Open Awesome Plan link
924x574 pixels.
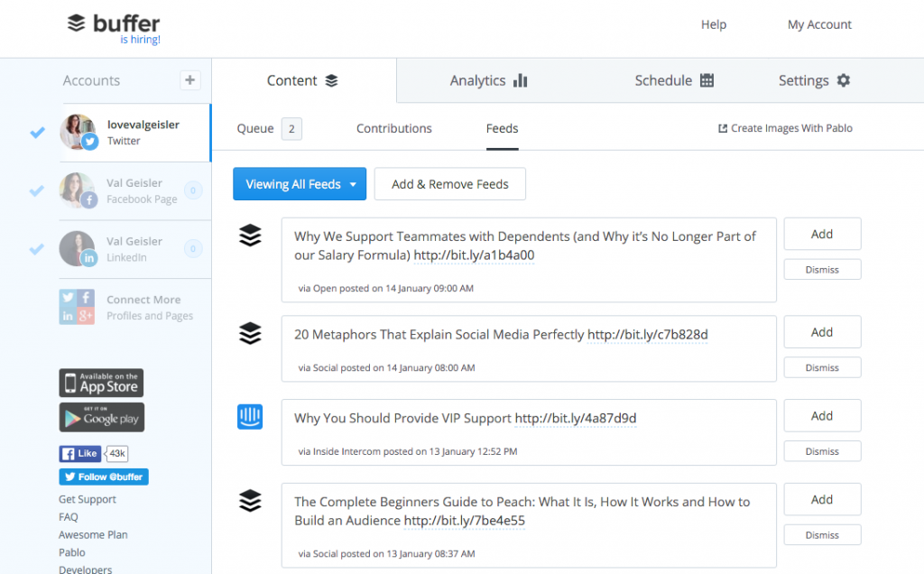[x=93, y=534]
